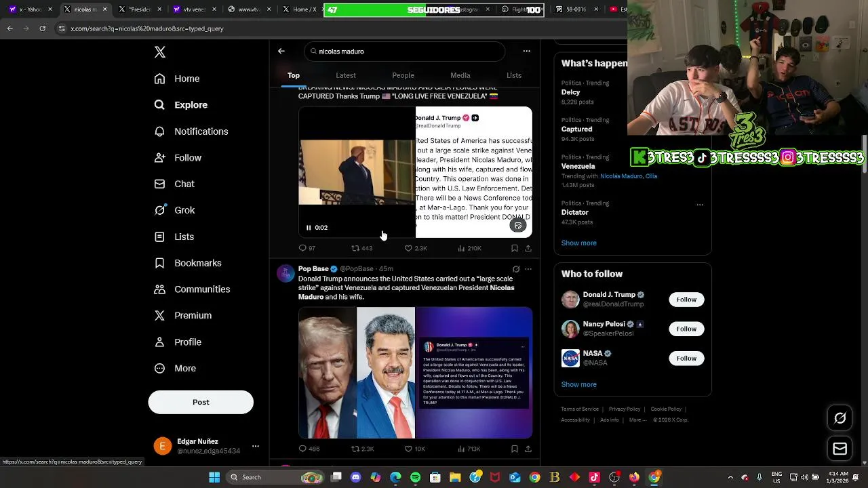Open Terms of Service link
Image resolution: width=868 pixels, height=488 pixels.
pos(580,409)
